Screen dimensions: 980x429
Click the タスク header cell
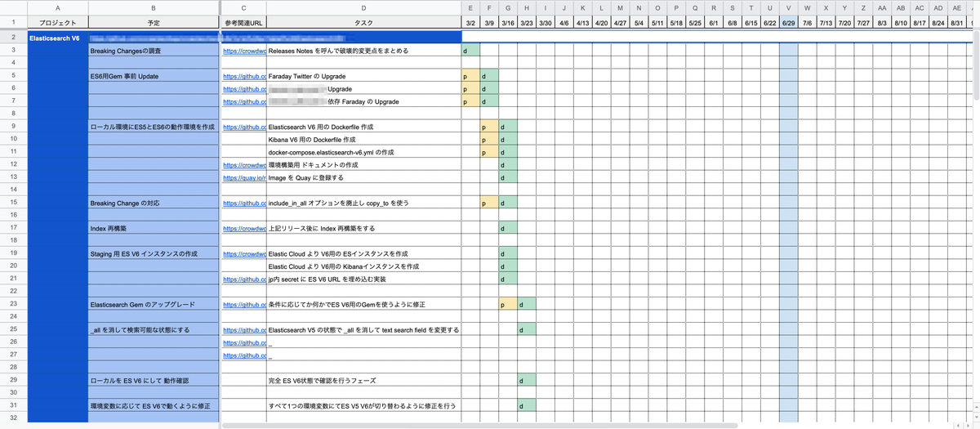363,22
